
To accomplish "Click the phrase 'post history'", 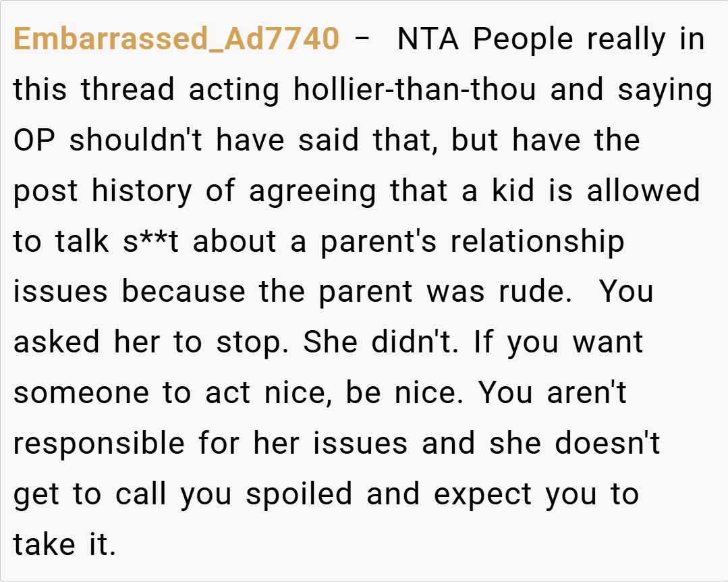I will click(x=103, y=191).
